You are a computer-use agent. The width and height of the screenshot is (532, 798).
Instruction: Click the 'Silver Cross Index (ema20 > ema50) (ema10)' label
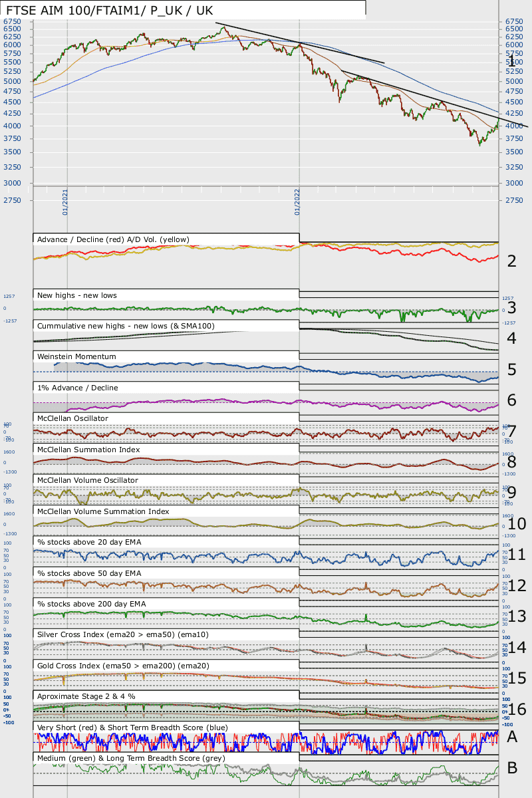coord(123,634)
